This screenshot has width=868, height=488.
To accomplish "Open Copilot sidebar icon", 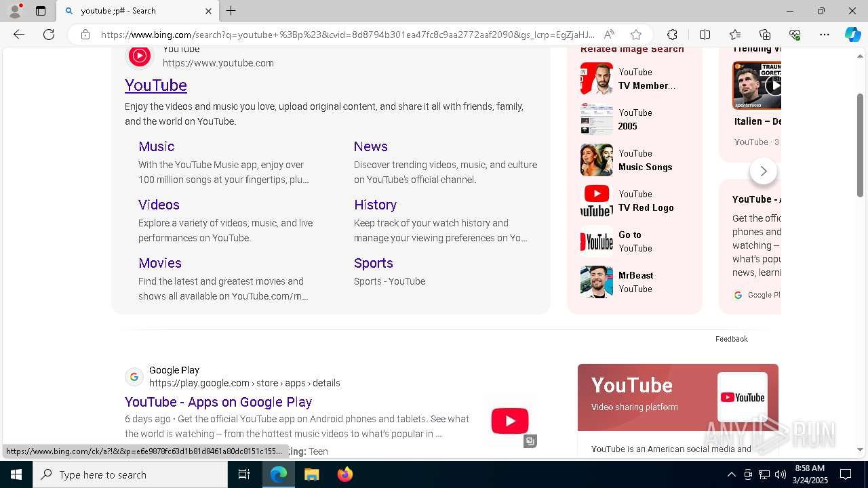I will tap(852, 35).
